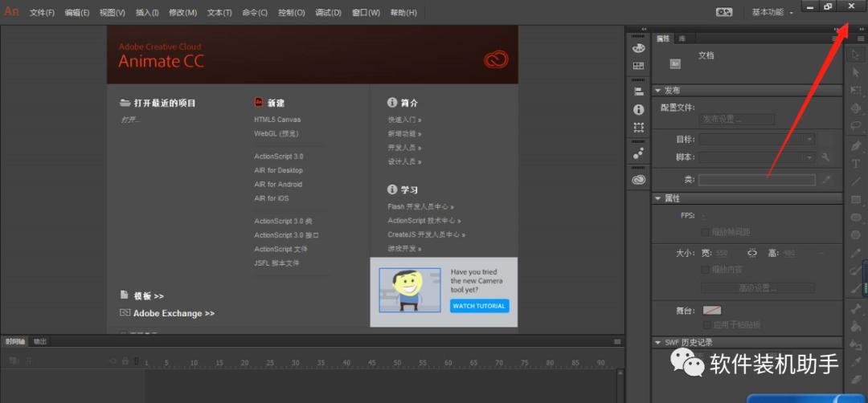Select the 3D Rotation tool
Screen dimensions: 868x403
[x=856, y=108]
